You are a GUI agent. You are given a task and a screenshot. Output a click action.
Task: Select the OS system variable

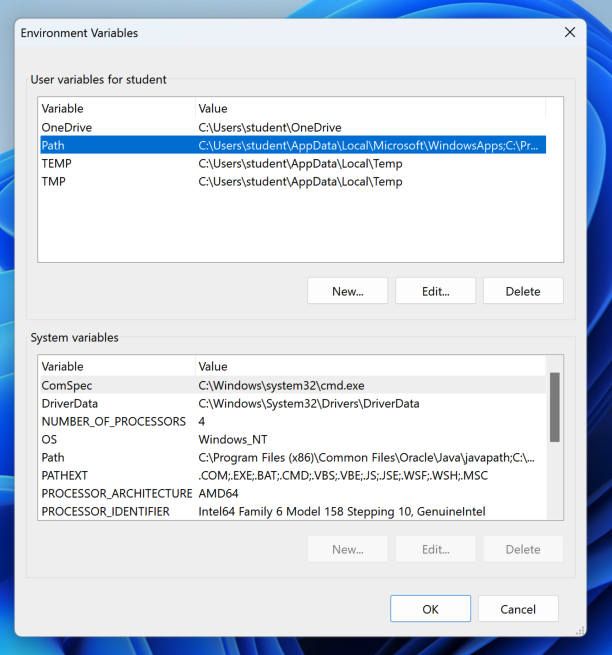293,439
